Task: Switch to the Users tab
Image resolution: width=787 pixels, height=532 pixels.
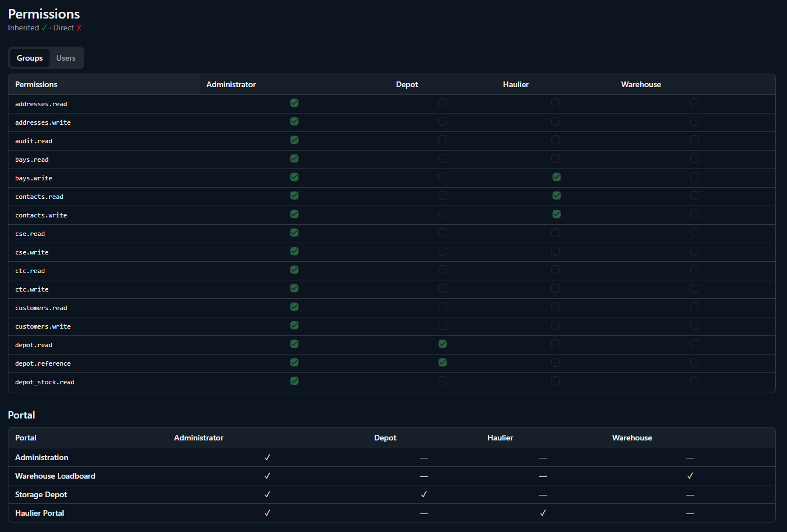Action: click(66, 58)
